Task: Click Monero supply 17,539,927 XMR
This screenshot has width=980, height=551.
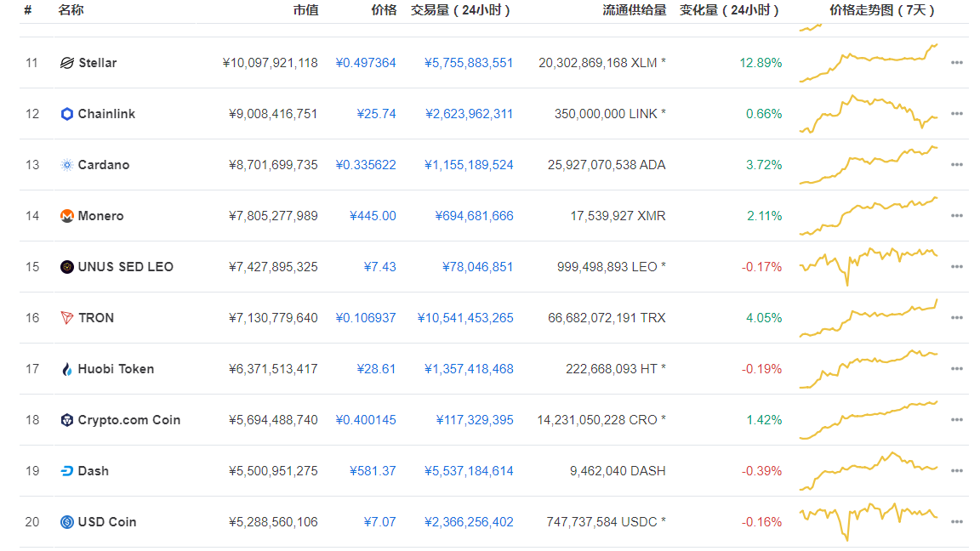Action: pos(618,216)
